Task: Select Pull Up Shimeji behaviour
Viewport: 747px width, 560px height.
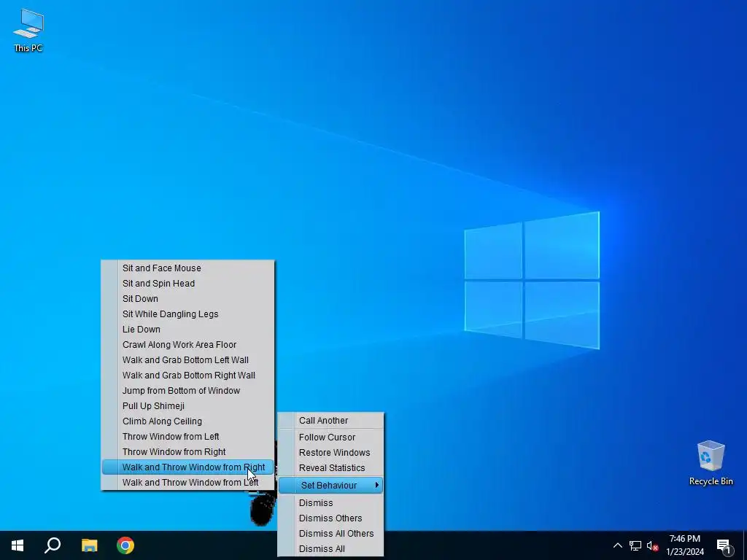Action: click(187, 405)
